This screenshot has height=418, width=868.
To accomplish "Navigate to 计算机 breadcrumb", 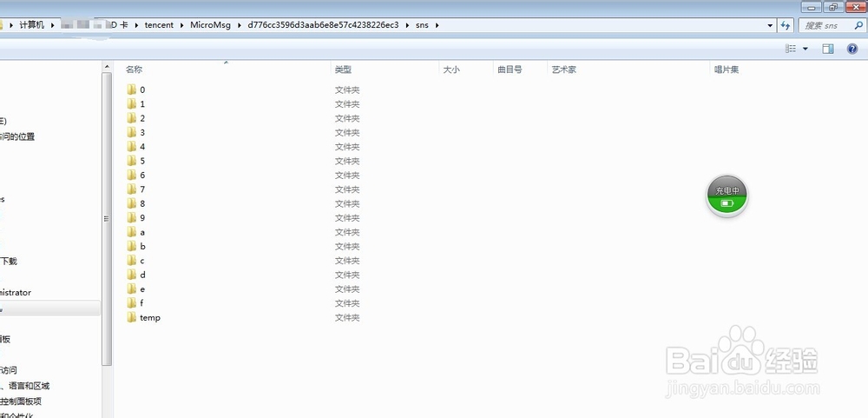I will coord(31,25).
